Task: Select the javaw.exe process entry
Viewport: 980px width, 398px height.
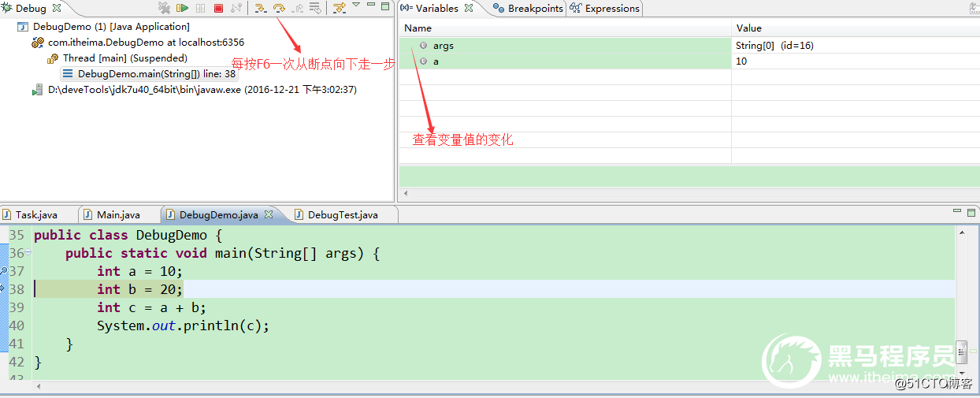Action: click(x=202, y=90)
